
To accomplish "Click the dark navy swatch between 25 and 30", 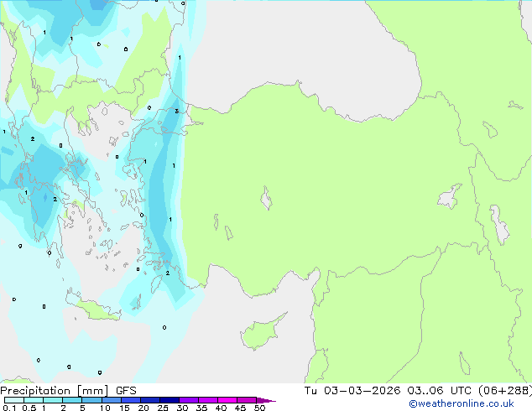I will click(169, 400).
